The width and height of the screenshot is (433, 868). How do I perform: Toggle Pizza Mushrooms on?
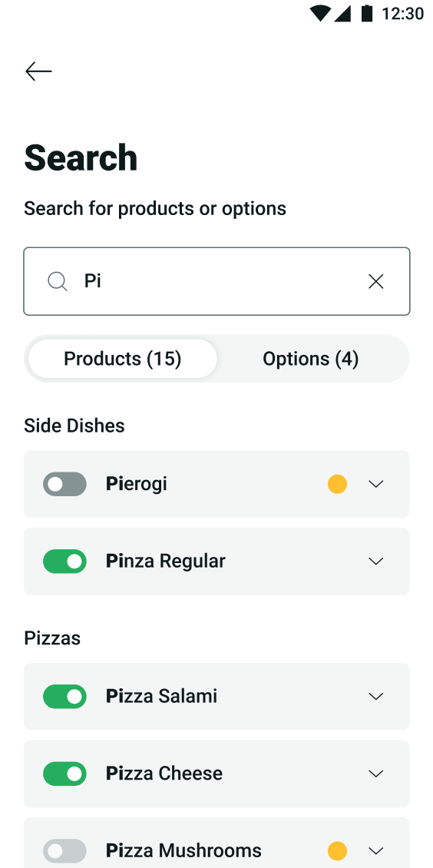(64, 850)
